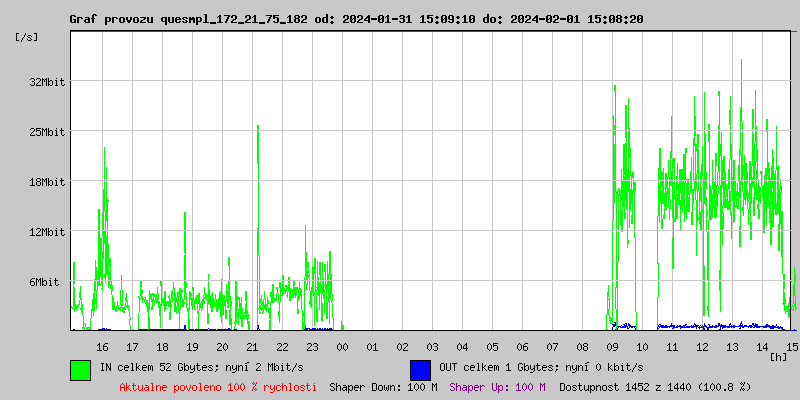Click the 12Mbit y-axis label
800x400 pixels.
click(47, 232)
